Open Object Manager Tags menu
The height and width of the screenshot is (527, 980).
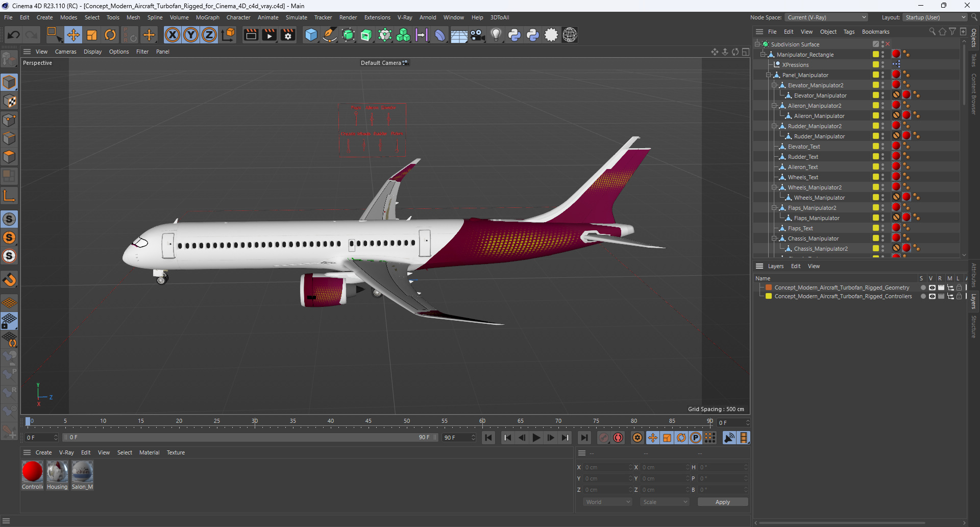[849, 32]
